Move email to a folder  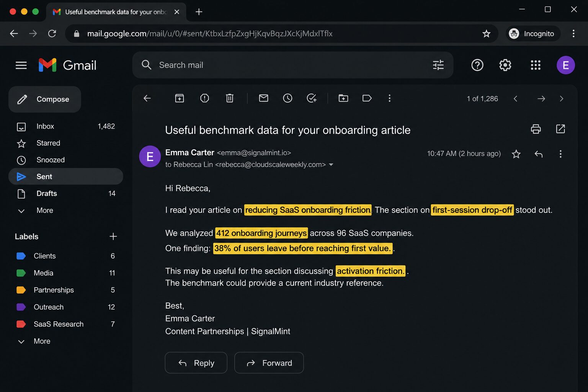pos(343,98)
